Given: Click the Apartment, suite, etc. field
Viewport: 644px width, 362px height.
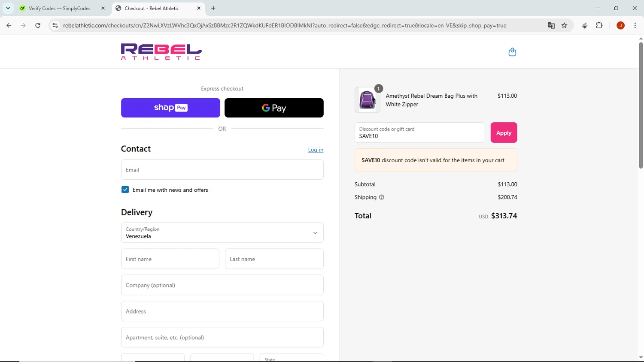Looking at the screenshot, I should [222, 338].
